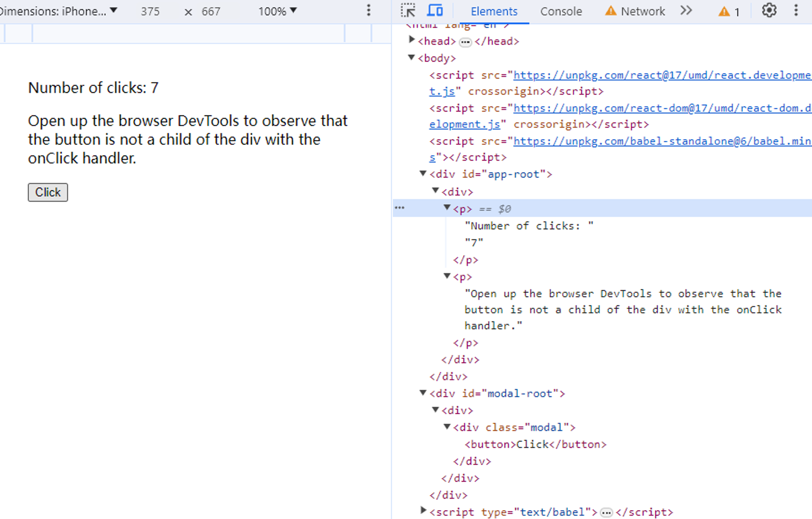Viewport: 812px width, 519px height.
Task: Switch to the Elements tab
Action: (494, 11)
